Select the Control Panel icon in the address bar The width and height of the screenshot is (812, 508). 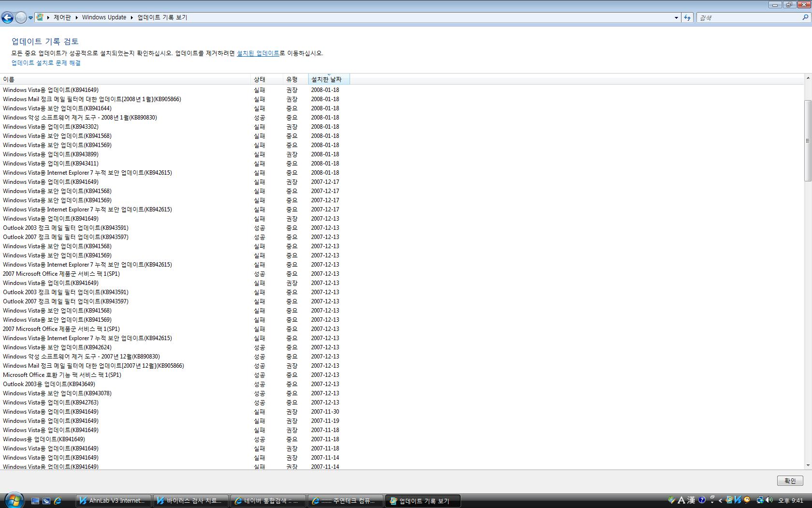(x=40, y=17)
